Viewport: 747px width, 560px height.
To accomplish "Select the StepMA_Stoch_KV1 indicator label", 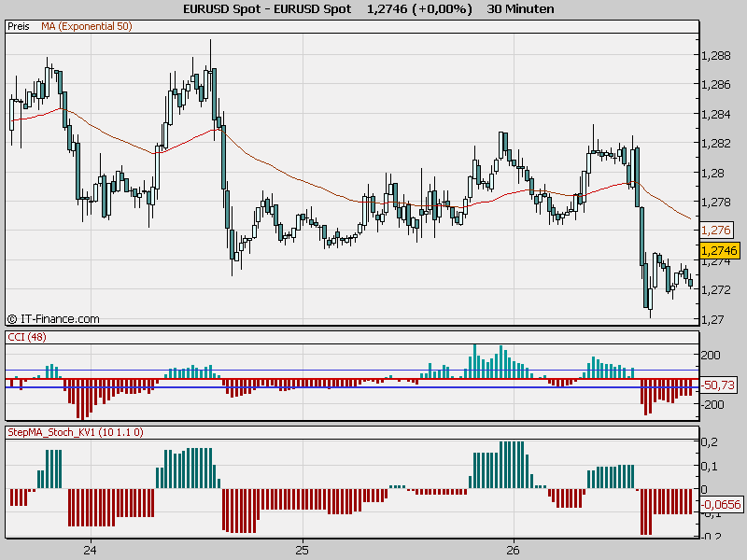I will [x=74, y=433].
